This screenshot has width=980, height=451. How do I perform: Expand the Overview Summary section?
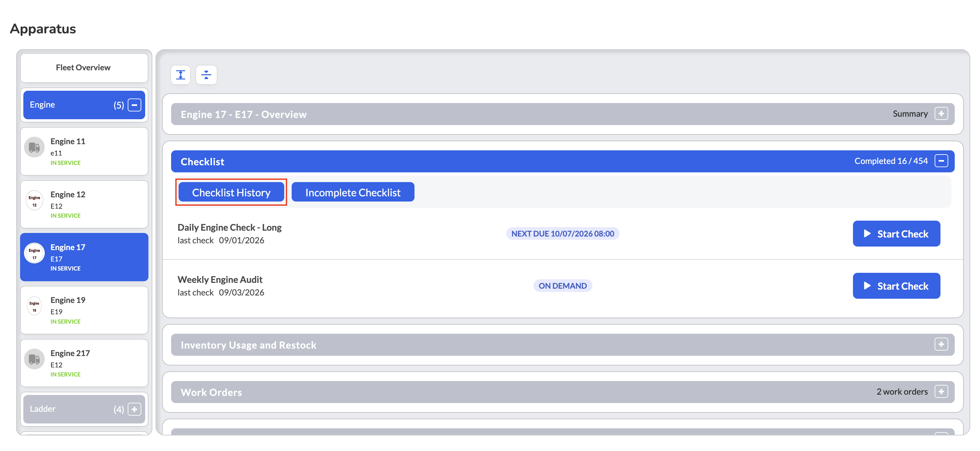(941, 114)
